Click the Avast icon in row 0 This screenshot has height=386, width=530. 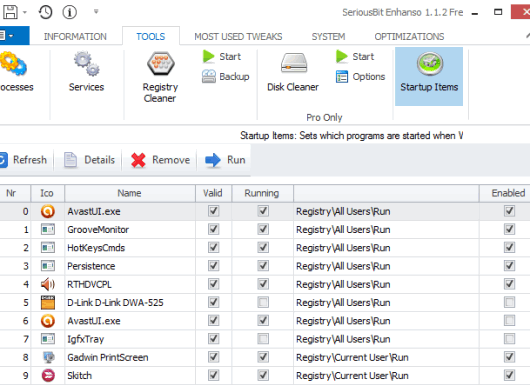pyautogui.click(x=48, y=212)
